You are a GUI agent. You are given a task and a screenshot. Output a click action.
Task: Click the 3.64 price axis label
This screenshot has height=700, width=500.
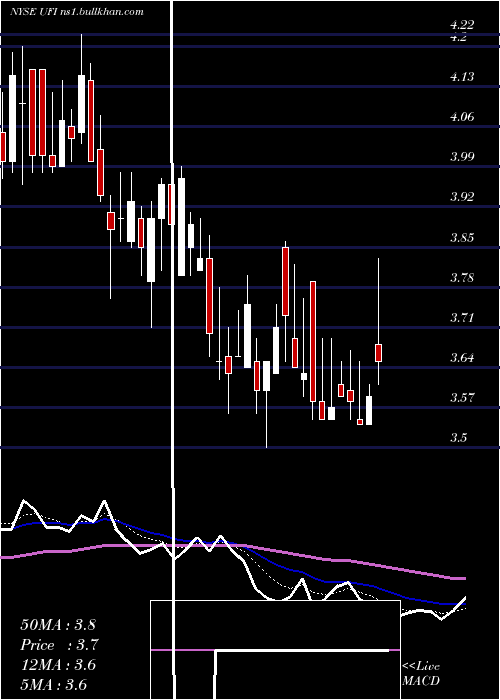[x=462, y=358]
